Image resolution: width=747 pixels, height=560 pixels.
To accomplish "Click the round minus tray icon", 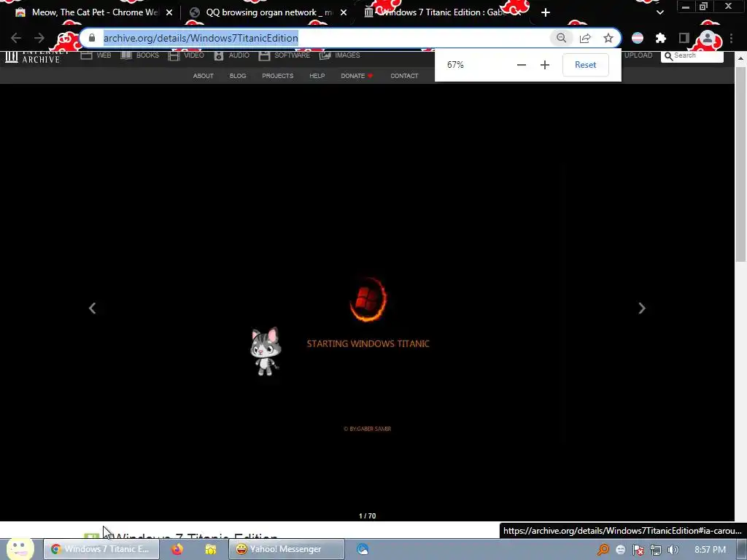I will pyautogui.click(x=620, y=550).
